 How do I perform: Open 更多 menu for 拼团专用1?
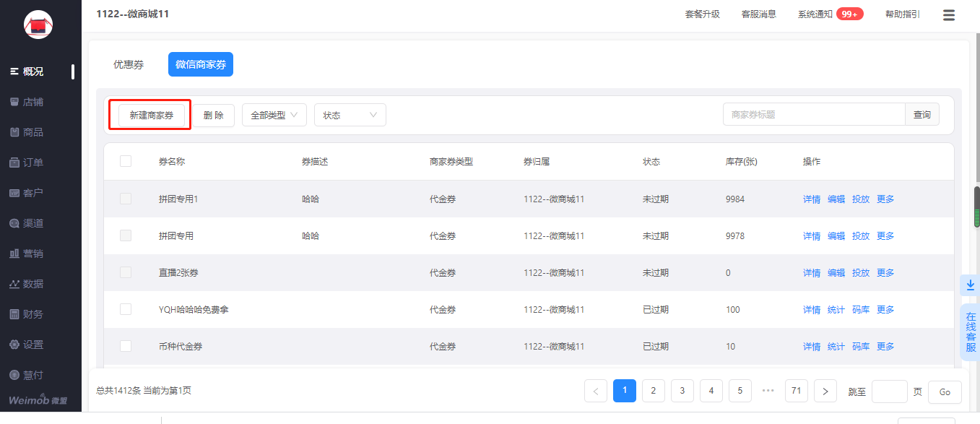coord(885,199)
